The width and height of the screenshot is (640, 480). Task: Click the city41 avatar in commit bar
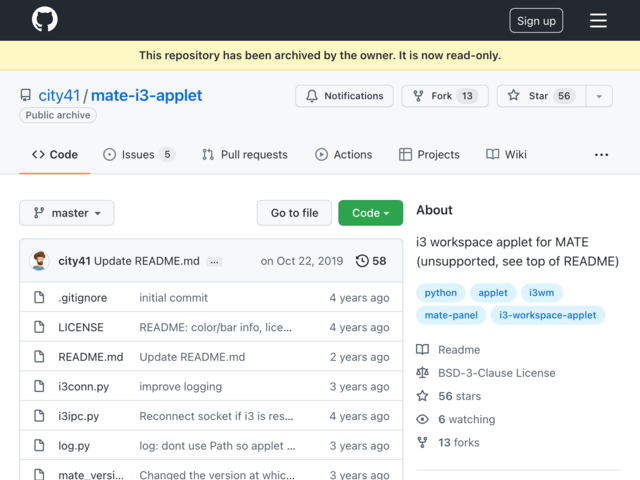click(x=39, y=261)
